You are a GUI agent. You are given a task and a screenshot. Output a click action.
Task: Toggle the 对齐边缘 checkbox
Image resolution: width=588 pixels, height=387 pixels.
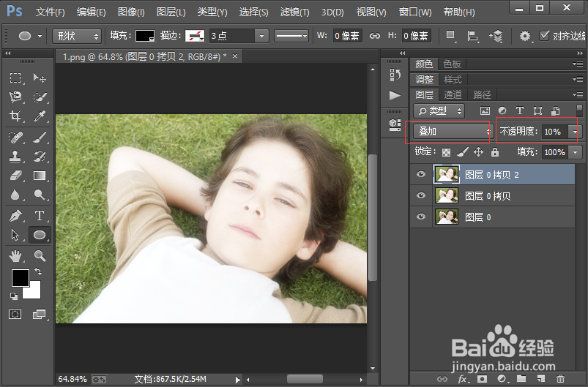pos(544,36)
